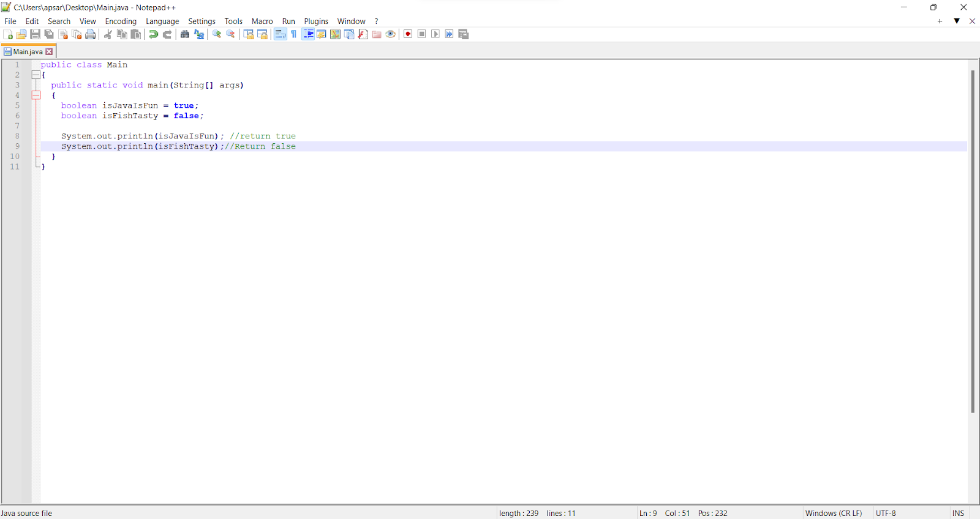Open the Search menu
980x519 pixels.
click(59, 21)
